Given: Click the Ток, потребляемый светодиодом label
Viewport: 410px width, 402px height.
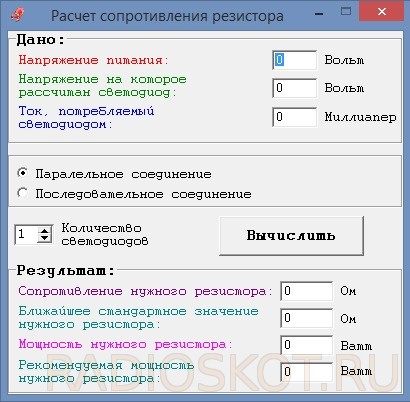Looking at the screenshot, I should [x=86, y=117].
